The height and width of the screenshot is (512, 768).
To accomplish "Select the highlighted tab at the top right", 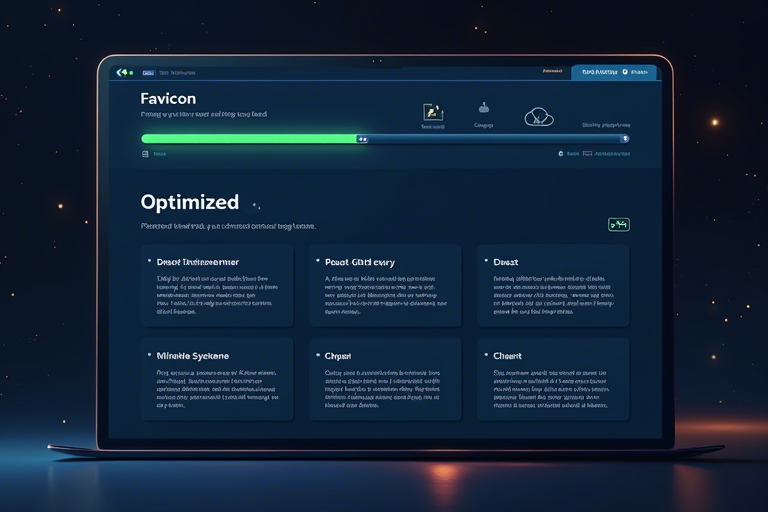I will pyautogui.click(x=613, y=72).
